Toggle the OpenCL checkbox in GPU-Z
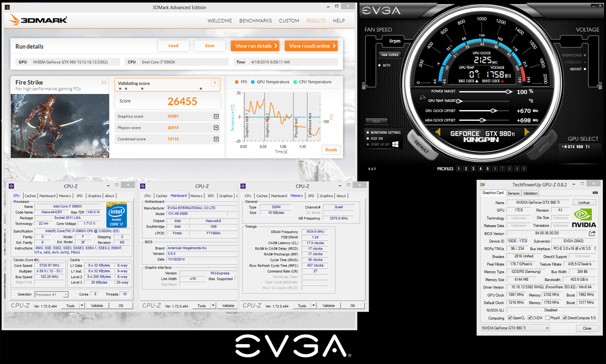This screenshot has height=364, width=606. (x=510, y=318)
